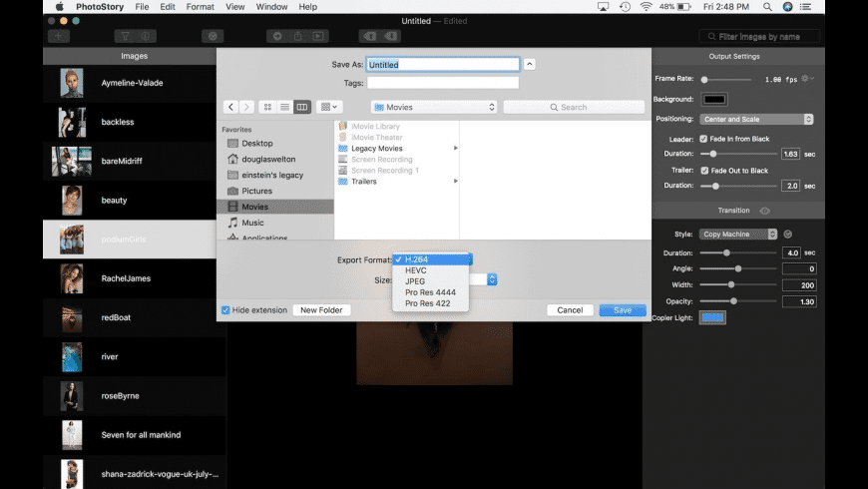Screen dimensions: 868x489
Task: Toggle the Hide extension checkbox
Action: 225,310
